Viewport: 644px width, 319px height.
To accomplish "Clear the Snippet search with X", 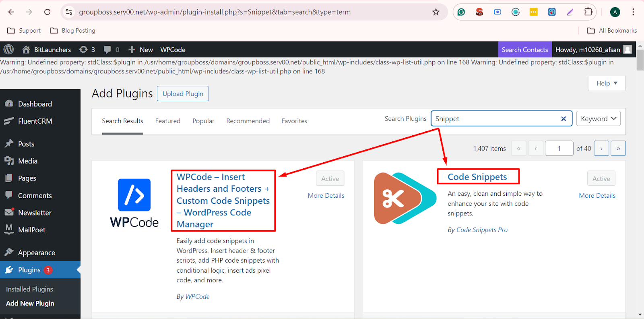I will tap(563, 119).
